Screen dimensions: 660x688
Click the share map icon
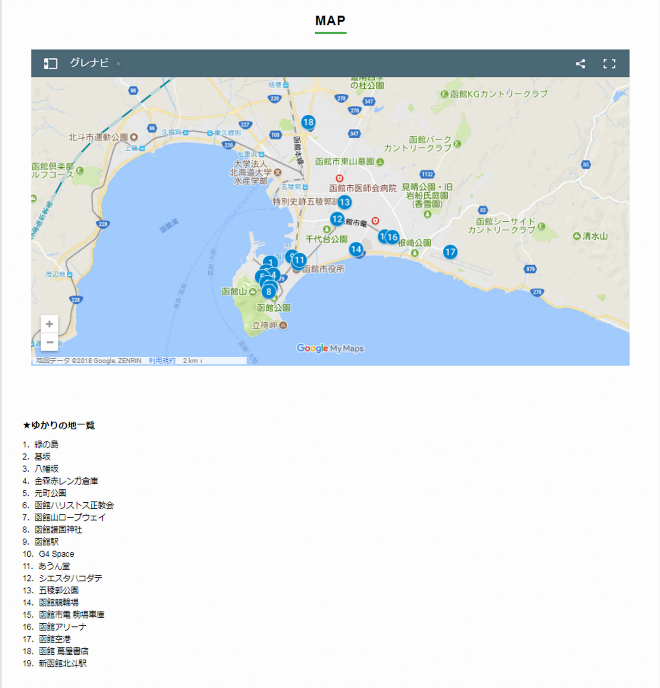(580, 64)
